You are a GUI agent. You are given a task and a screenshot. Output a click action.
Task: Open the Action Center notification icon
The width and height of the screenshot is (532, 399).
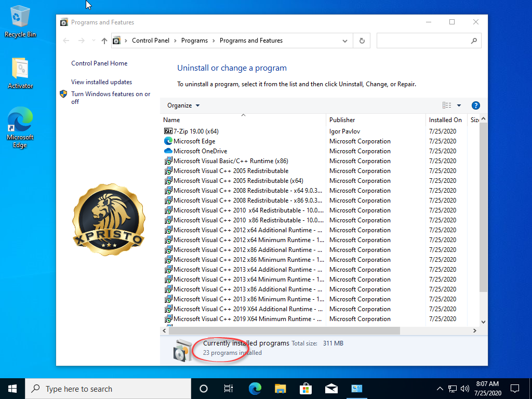[x=515, y=389]
